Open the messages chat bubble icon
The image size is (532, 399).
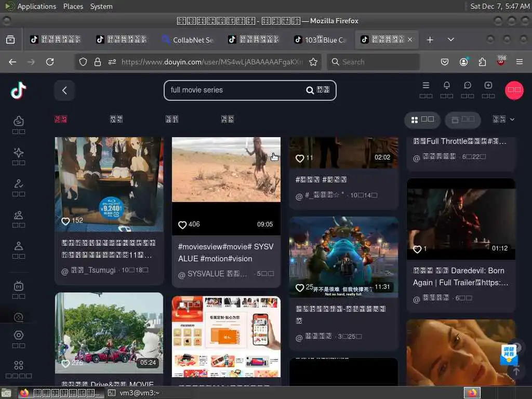click(x=467, y=86)
